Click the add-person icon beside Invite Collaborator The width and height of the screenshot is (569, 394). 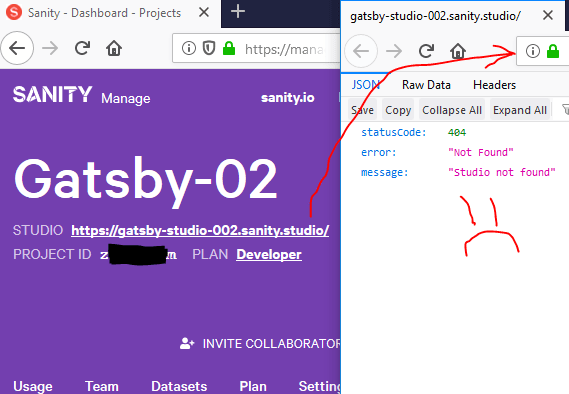187,343
